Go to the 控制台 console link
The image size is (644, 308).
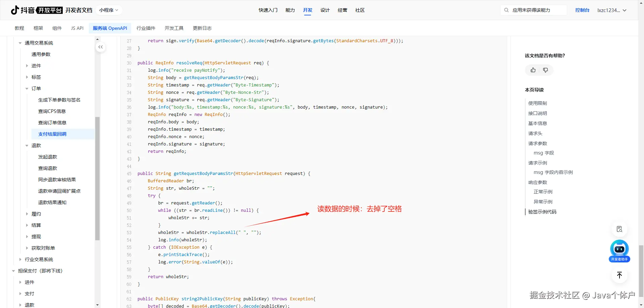click(x=582, y=10)
